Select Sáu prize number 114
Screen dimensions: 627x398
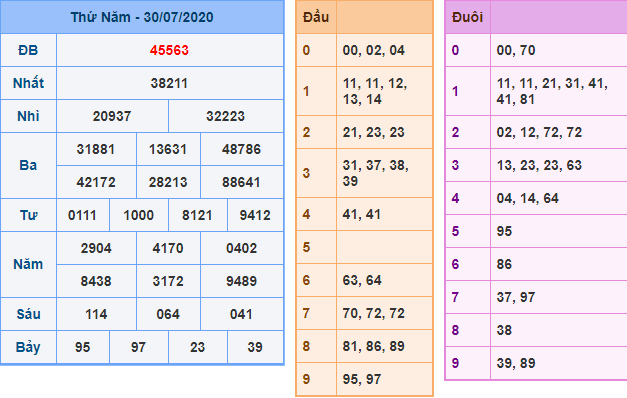(96, 314)
